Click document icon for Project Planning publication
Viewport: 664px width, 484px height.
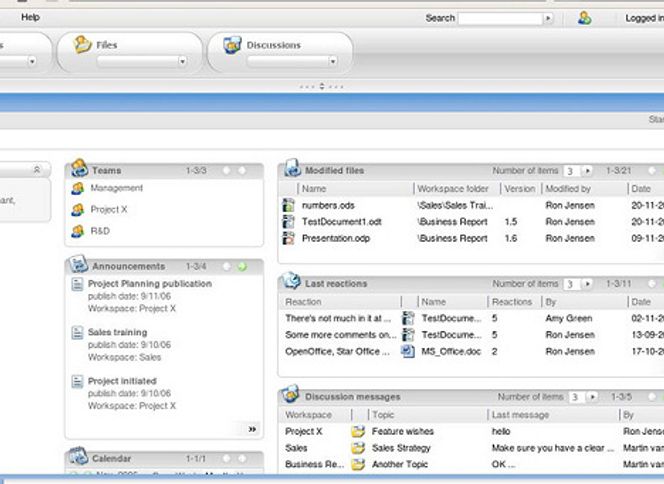(x=77, y=284)
